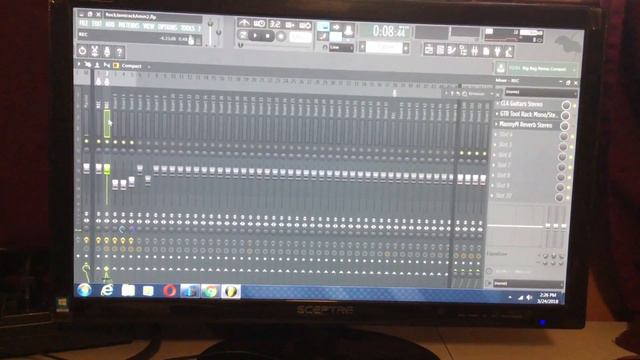
Task: Click the seventh icon in the window shortcut row
Action: click(x=498, y=51)
